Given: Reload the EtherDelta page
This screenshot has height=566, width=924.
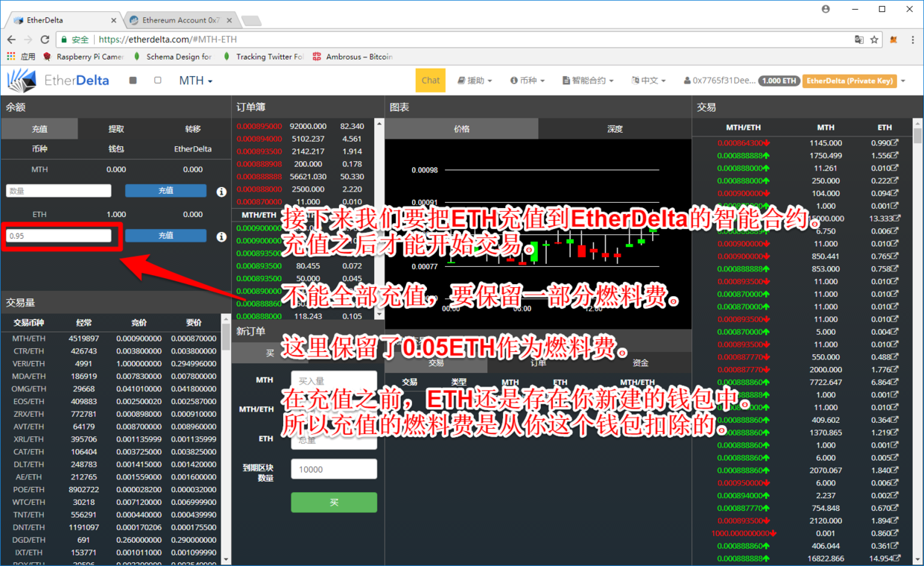Looking at the screenshot, I should click(45, 40).
